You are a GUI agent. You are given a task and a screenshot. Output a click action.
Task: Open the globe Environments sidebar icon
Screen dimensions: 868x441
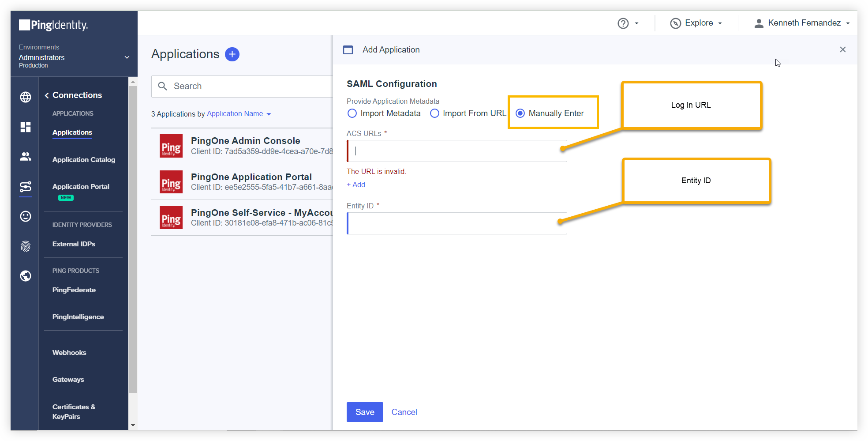pyautogui.click(x=26, y=97)
